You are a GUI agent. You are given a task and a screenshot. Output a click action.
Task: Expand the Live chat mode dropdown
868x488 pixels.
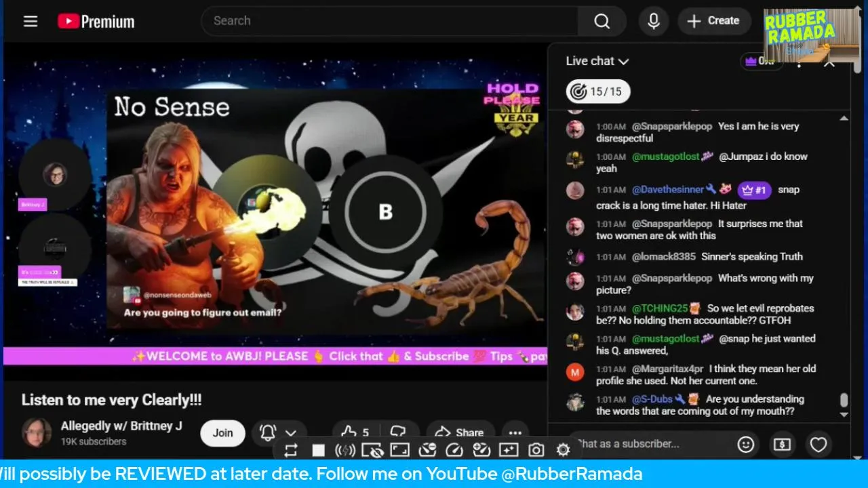coord(597,61)
